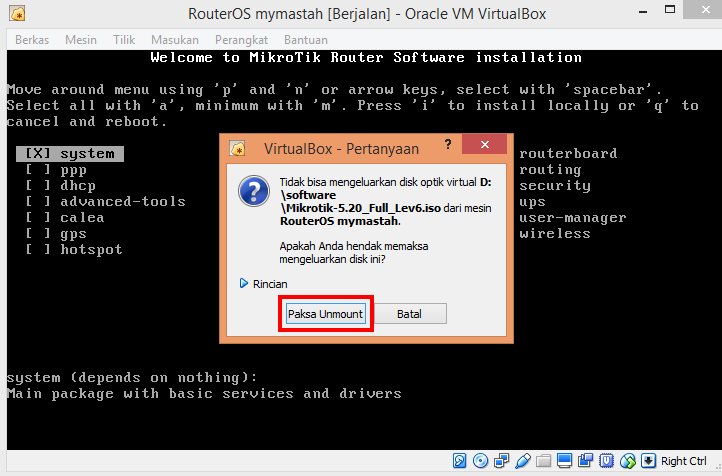Click the routing package text
Viewport: 722px width, 476px height.
[550, 170]
